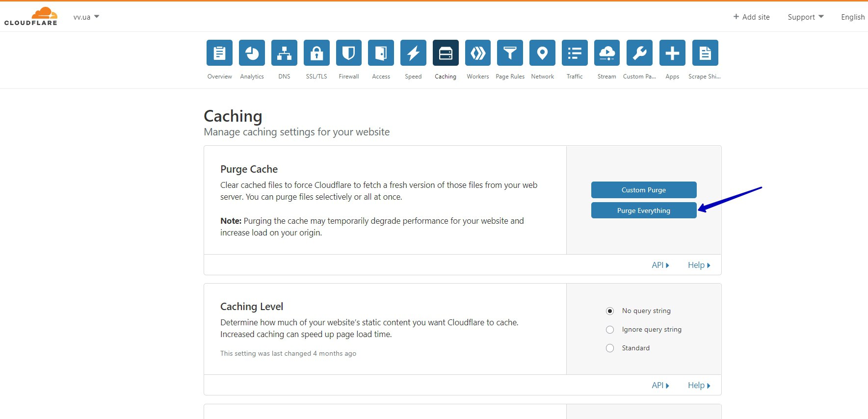868x419 pixels.
Task: Open the SSL/TLS padlock icon
Action: click(x=316, y=52)
